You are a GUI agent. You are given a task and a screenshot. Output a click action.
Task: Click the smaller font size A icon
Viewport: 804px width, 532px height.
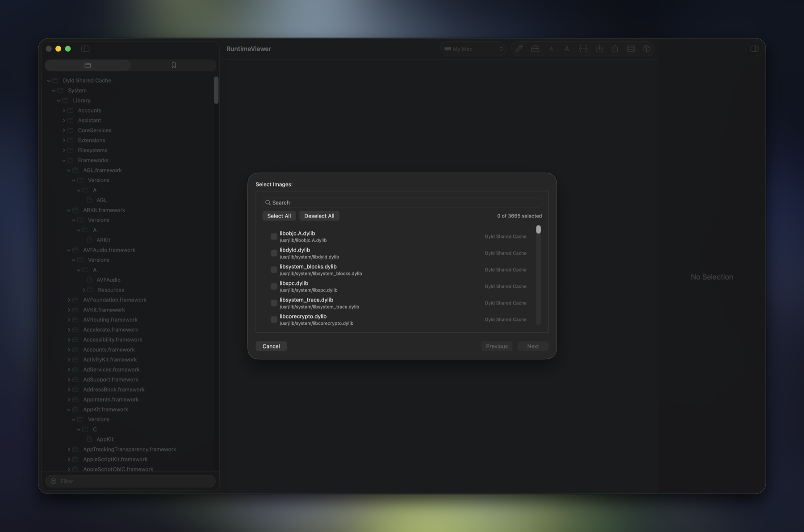coord(551,49)
